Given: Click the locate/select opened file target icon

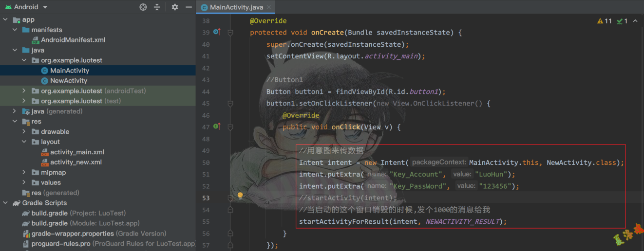Looking at the screenshot, I should pyautogui.click(x=143, y=7).
